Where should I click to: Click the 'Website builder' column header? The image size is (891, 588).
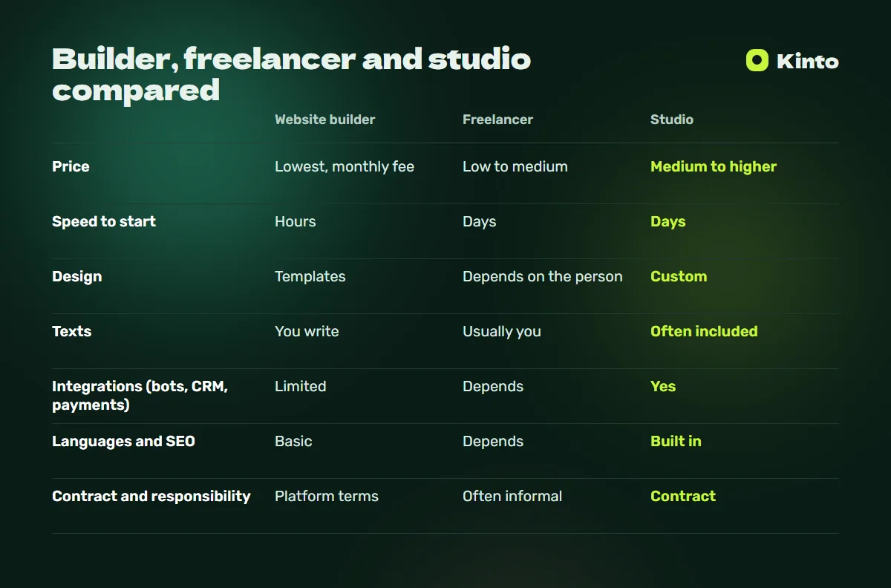[x=325, y=120]
